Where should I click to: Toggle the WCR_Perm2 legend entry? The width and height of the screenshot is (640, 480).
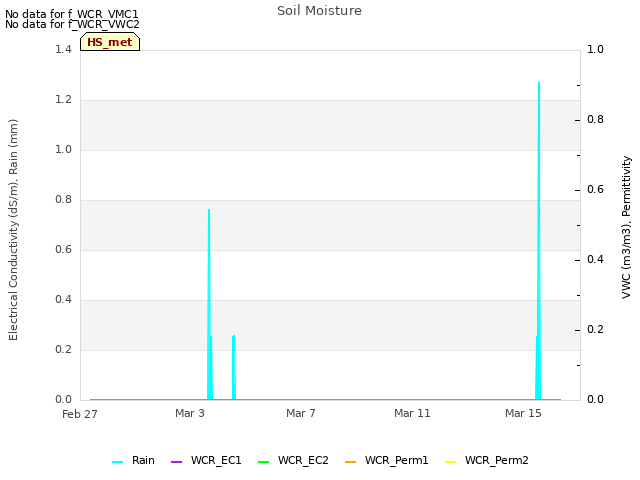(x=487, y=460)
